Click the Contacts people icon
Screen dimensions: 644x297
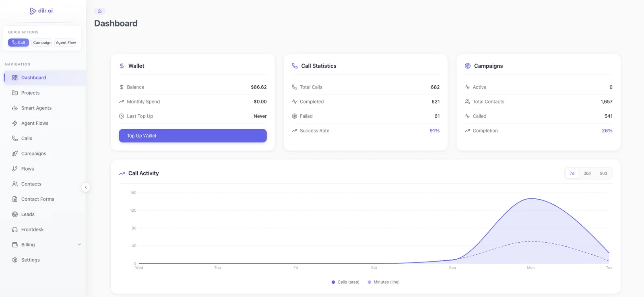click(15, 184)
